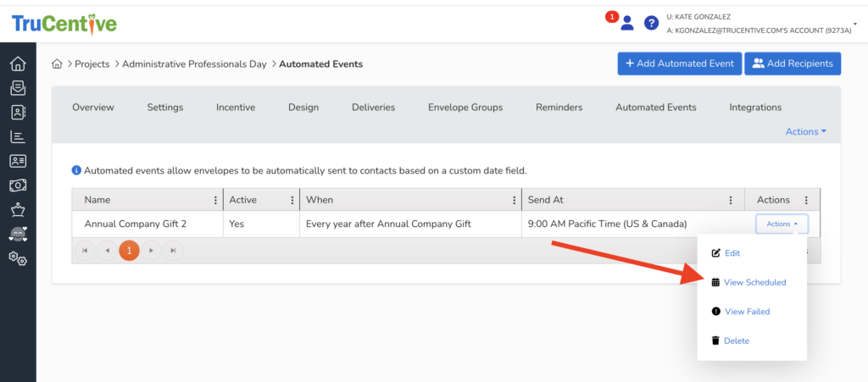Open the Envelope Groups tab
This screenshot has height=382, width=868.
pyautogui.click(x=465, y=108)
